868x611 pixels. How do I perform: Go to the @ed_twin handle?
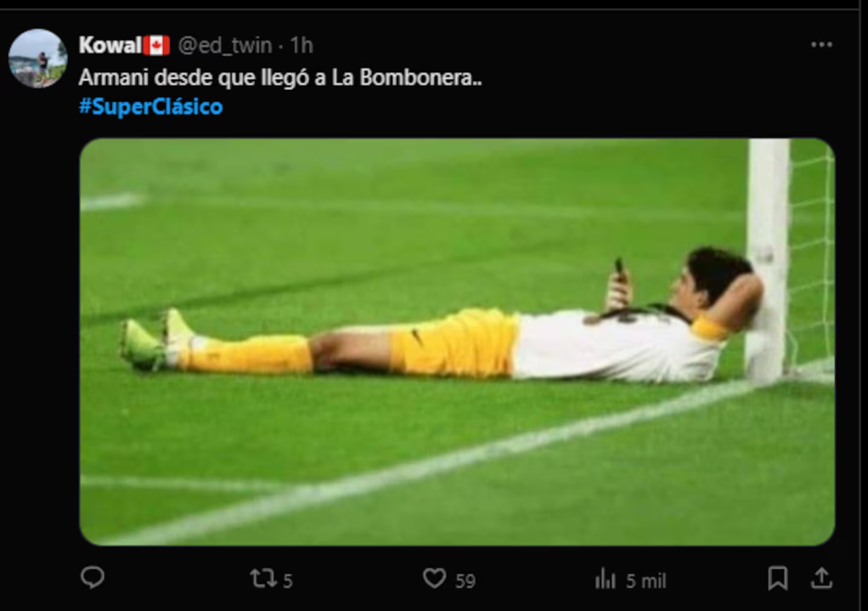point(224,45)
